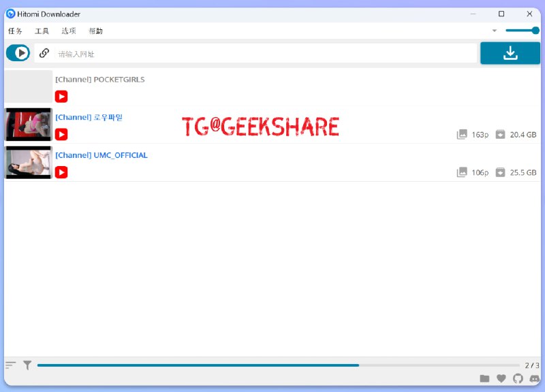Open the [Channel] 로우파일 link
Image resolution: width=545 pixels, height=392 pixels.
point(89,116)
